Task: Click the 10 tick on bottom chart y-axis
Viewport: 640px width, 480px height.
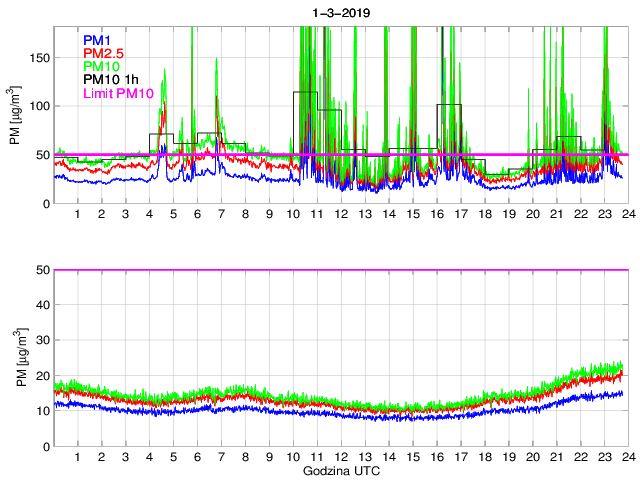Action: [x=41, y=411]
